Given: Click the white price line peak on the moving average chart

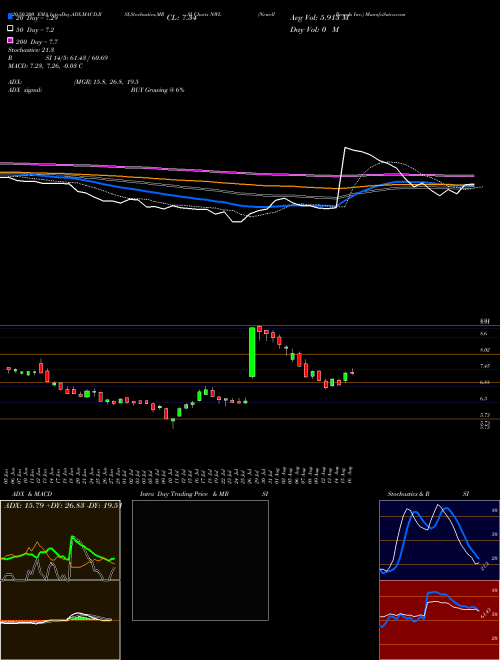Looking at the screenshot, I should point(345,148).
